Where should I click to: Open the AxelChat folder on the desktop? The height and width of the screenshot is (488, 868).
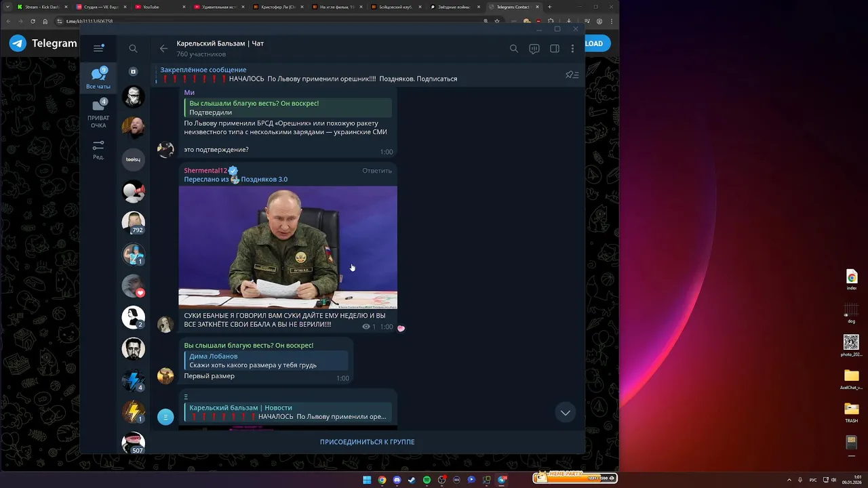[852, 380]
